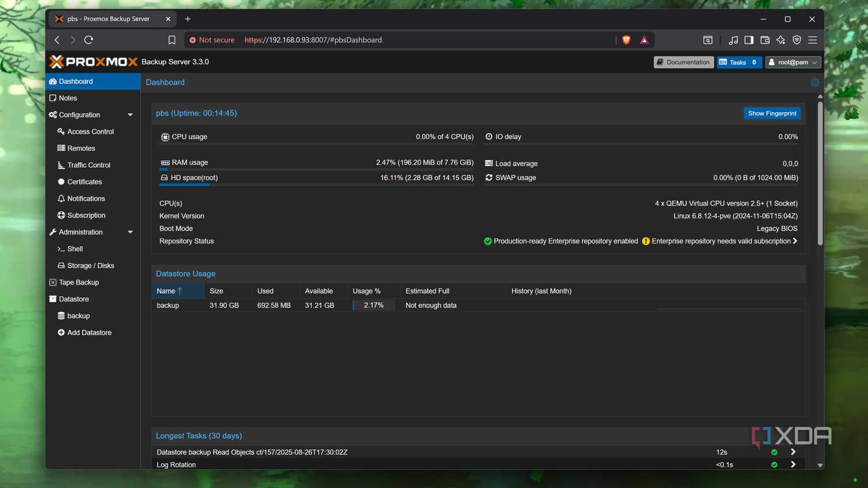Click Show Fingerprint button
Viewport: 868px width, 488px height.
coord(772,113)
